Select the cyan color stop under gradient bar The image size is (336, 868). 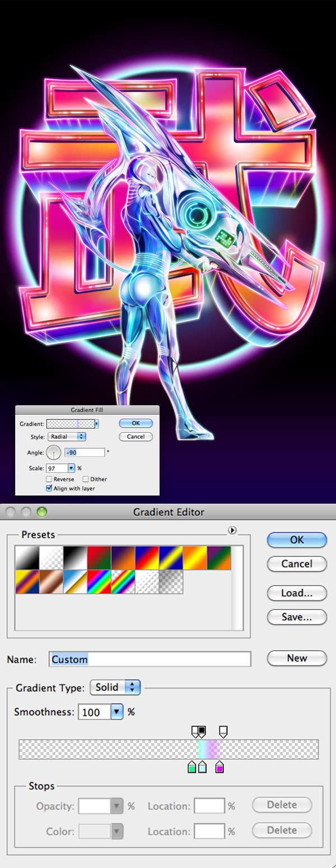(202, 767)
